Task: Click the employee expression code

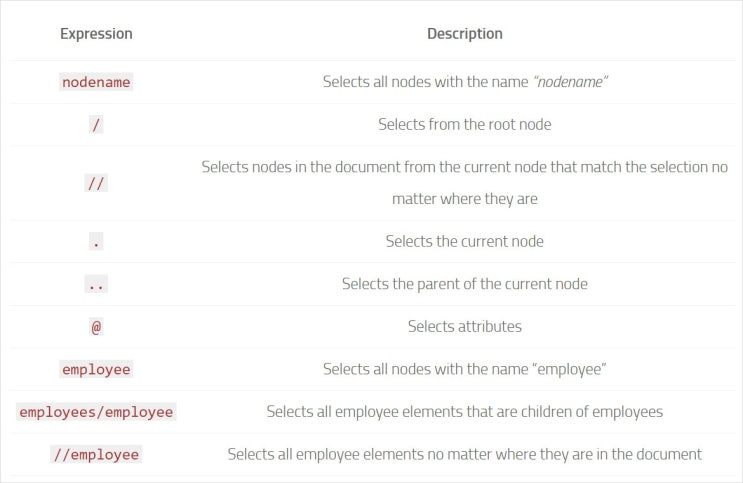Action: [96, 369]
